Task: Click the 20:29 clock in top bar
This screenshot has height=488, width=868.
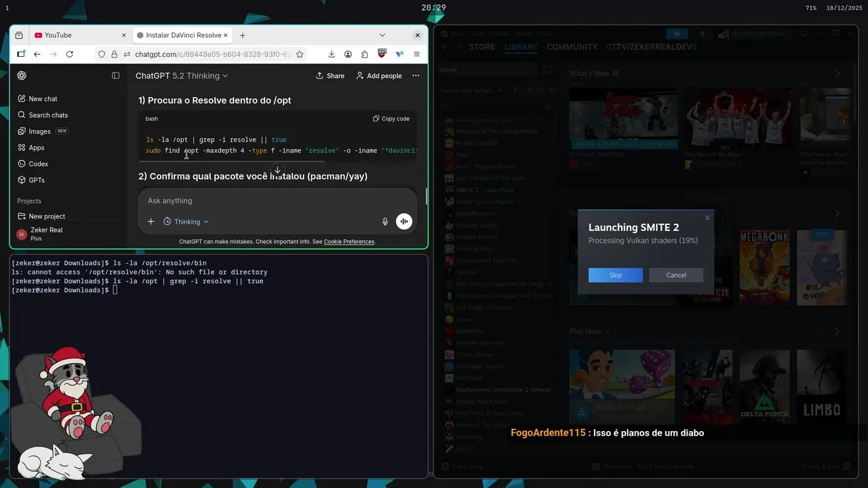Action: click(x=433, y=8)
